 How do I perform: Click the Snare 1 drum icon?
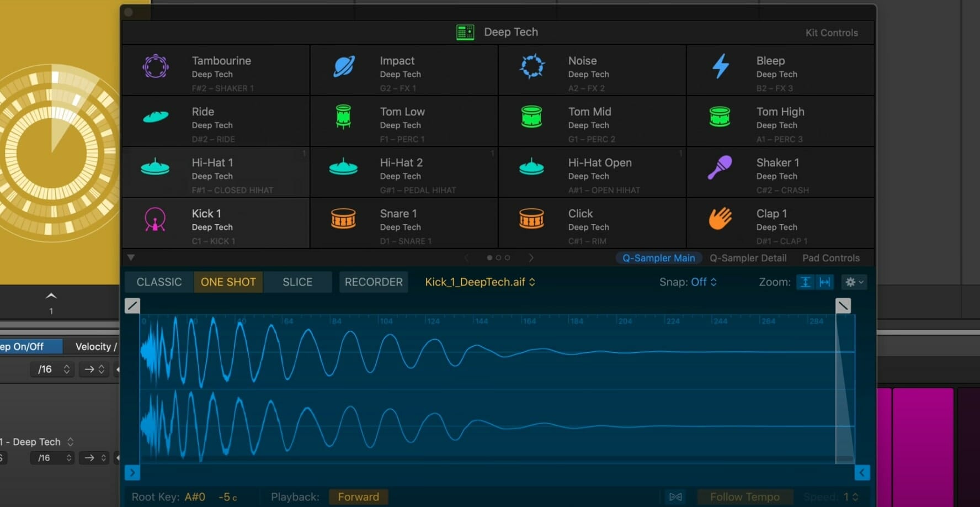tap(343, 219)
